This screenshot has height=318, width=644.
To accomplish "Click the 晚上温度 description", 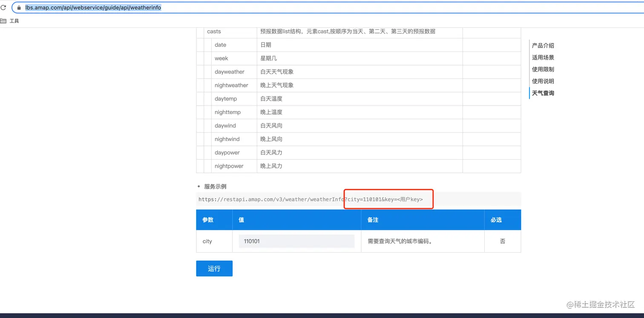I will 271,112.
